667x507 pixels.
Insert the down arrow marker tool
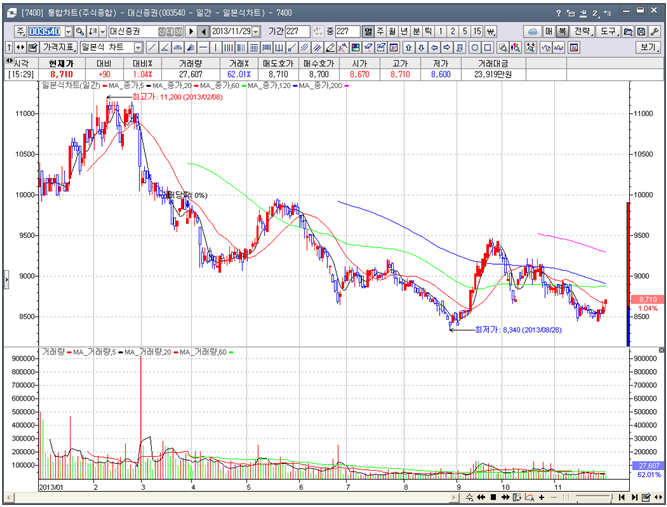pos(421,47)
